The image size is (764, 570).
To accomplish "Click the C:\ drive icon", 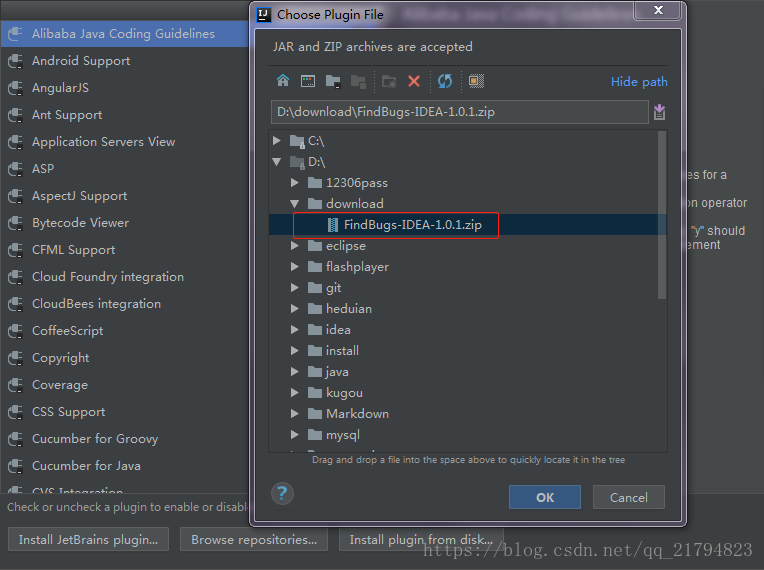I will [x=297, y=141].
